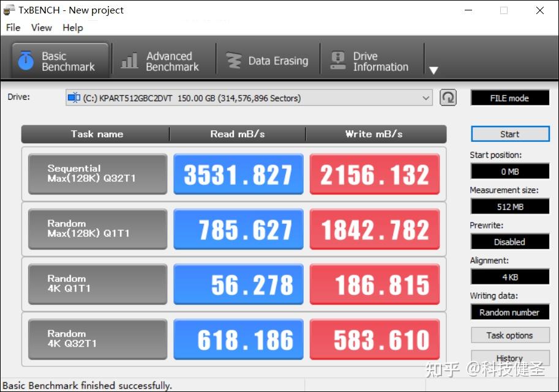559x392 pixels.
Task: Click the Advanced Benchmark bar chart icon
Action: click(129, 61)
